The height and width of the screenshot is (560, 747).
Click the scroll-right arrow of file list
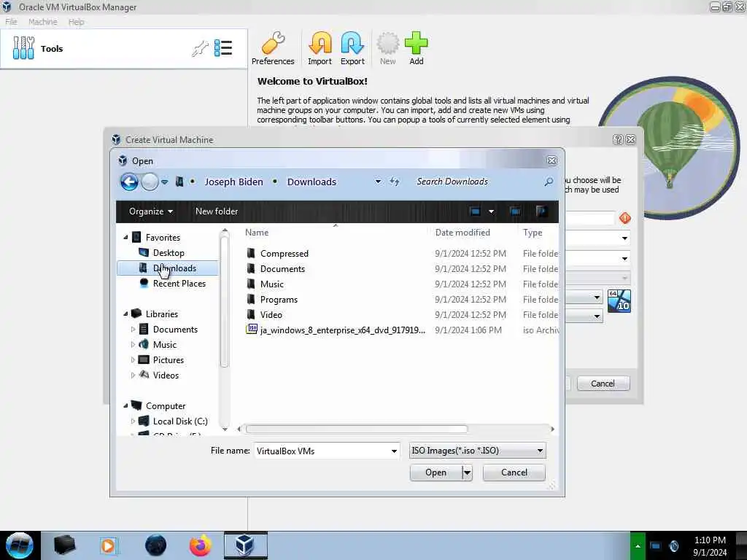tap(552, 429)
